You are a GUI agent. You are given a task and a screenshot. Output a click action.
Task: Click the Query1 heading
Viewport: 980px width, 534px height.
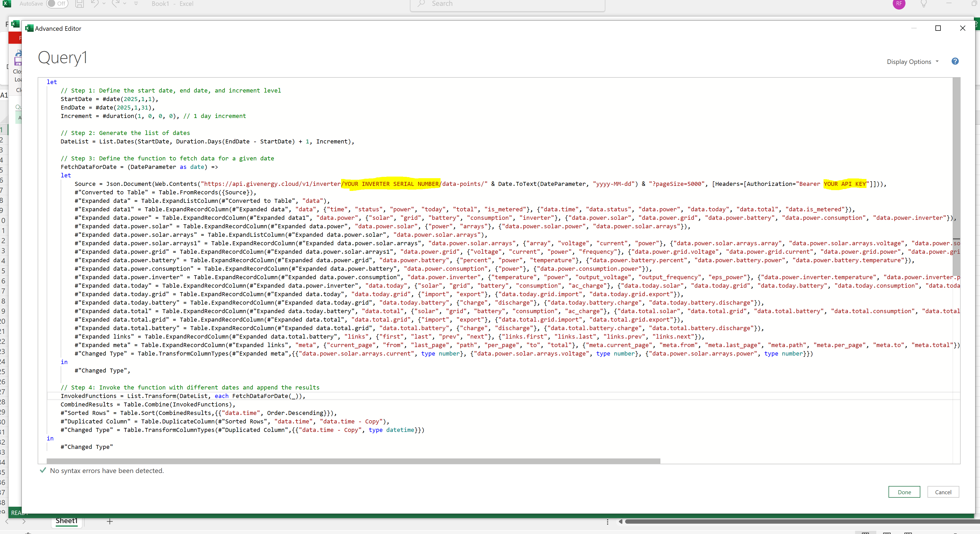coord(63,58)
